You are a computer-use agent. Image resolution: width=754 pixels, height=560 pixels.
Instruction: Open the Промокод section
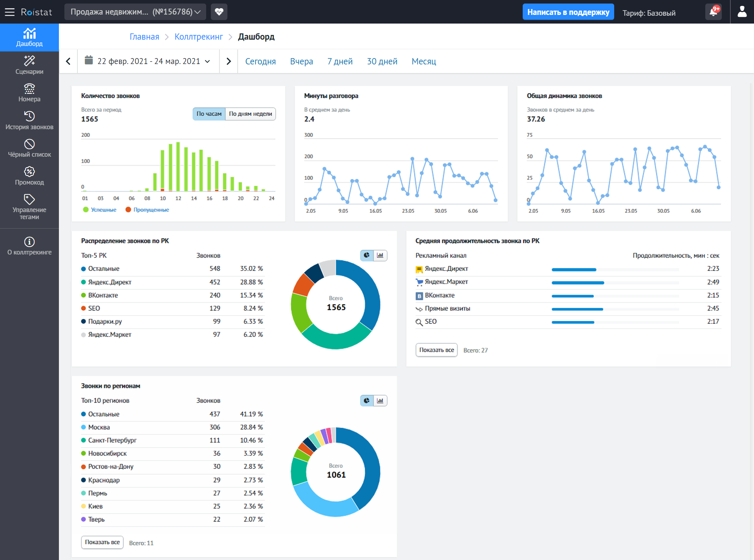pos(29,176)
